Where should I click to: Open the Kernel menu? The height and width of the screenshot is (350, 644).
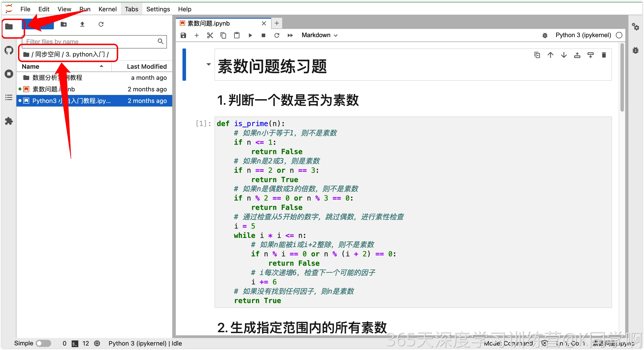tap(107, 9)
